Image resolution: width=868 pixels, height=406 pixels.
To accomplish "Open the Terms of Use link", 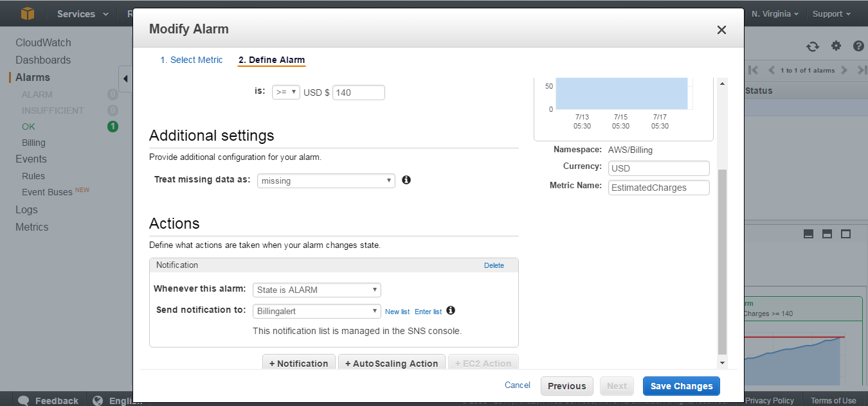I will (833, 400).
